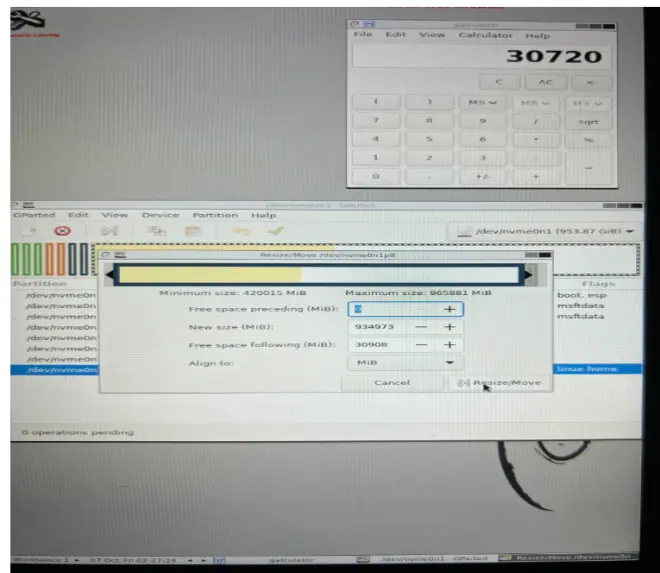Click the Resize/Move confirm button in the dialog
This screenshot has height=573, width=660.
(x=500, y=382)
